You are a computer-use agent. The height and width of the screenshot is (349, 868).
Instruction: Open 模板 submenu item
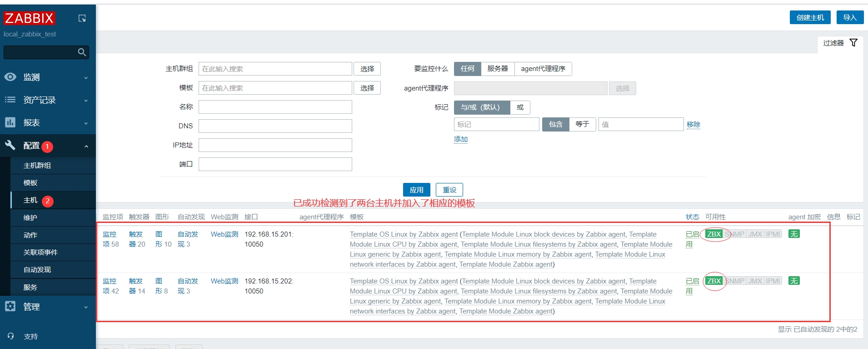(53, 182)
